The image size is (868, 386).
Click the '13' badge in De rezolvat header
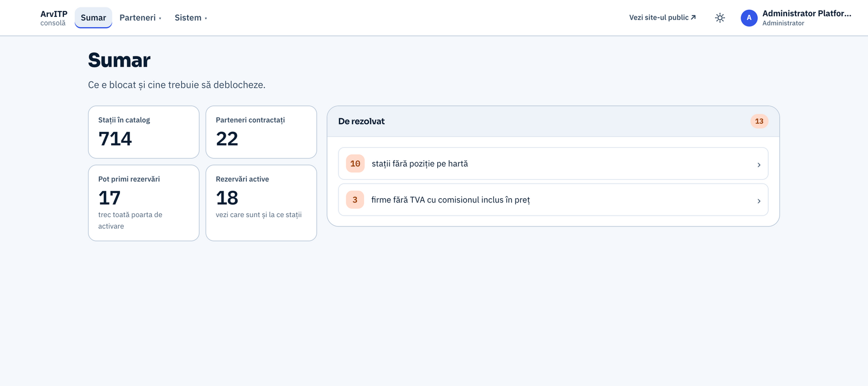pyautogui.click(x=759, y=121)
